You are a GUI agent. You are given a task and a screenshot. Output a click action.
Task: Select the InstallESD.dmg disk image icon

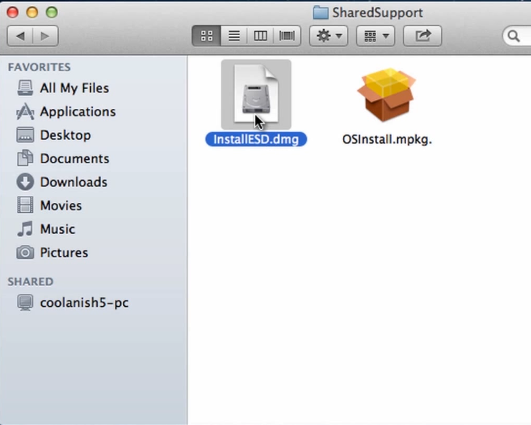256,94
